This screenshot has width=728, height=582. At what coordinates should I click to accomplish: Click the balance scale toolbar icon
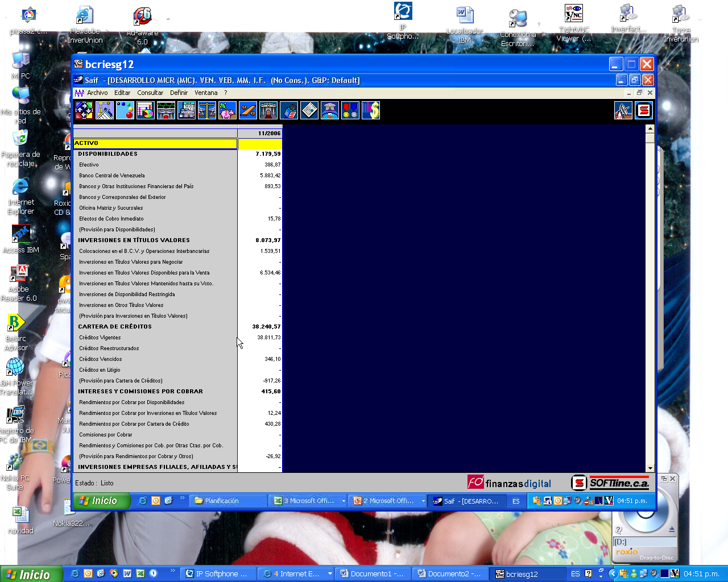207,110
